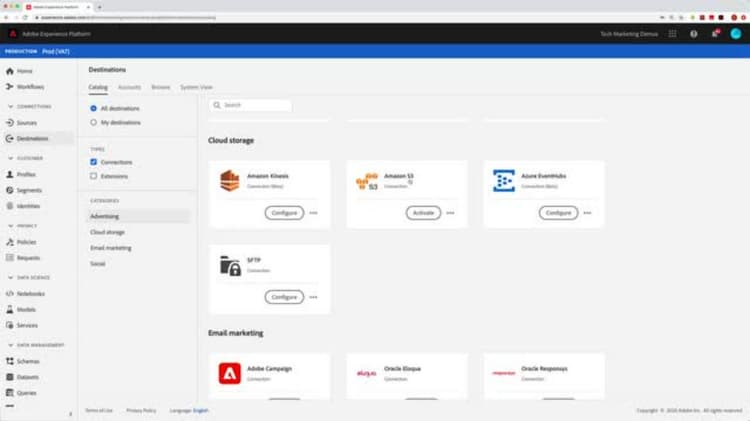
Task: Open Schemas in the sidebar
Action: (23, 361)
